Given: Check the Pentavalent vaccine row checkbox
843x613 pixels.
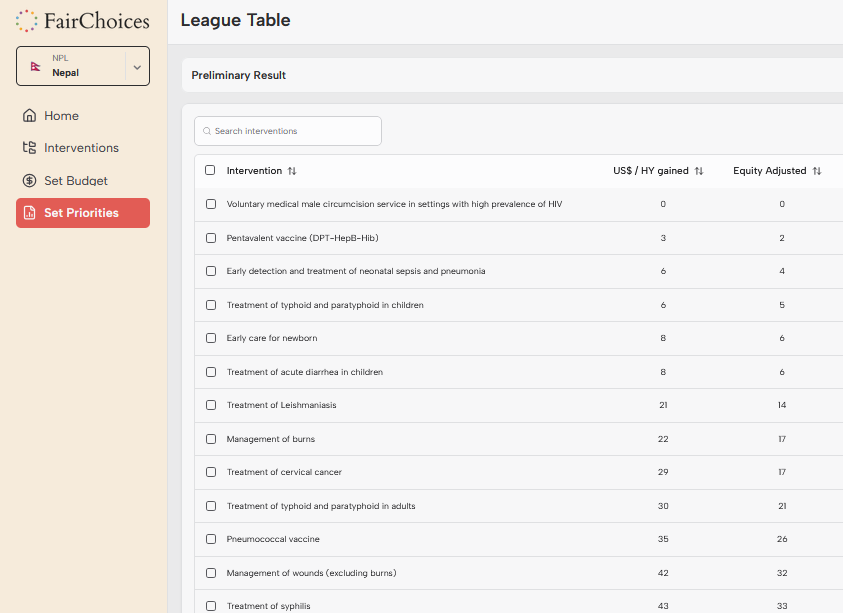Looking at the screenshot, I should point(211,238).
